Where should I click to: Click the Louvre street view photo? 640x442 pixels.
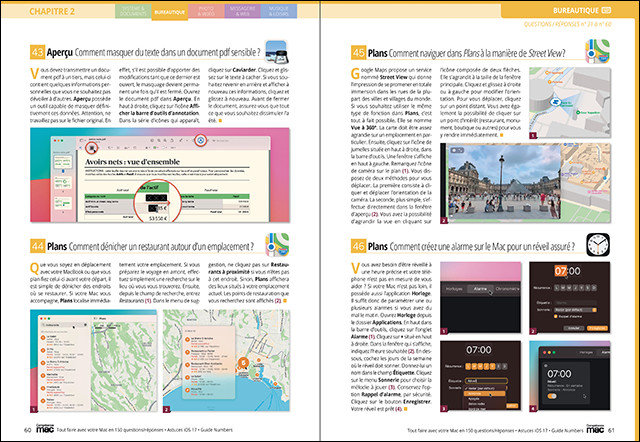(560, 189)
